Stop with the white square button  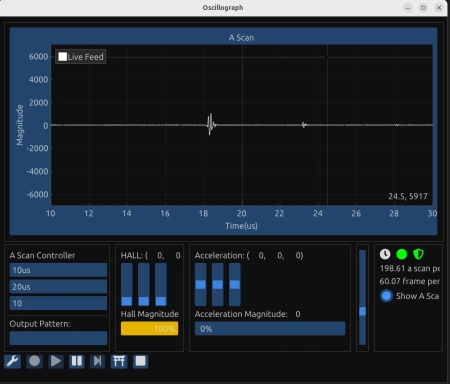(x=140, y=361)
